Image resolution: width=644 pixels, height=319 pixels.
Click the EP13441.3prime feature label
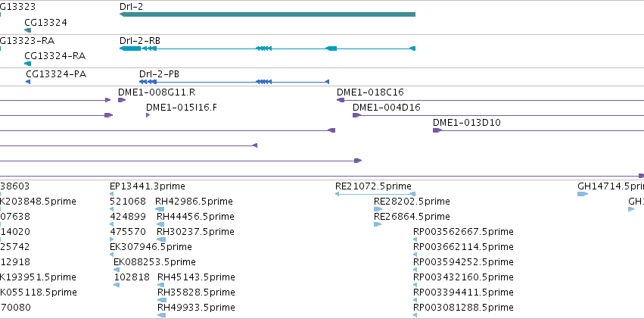(x=148, y=186)
